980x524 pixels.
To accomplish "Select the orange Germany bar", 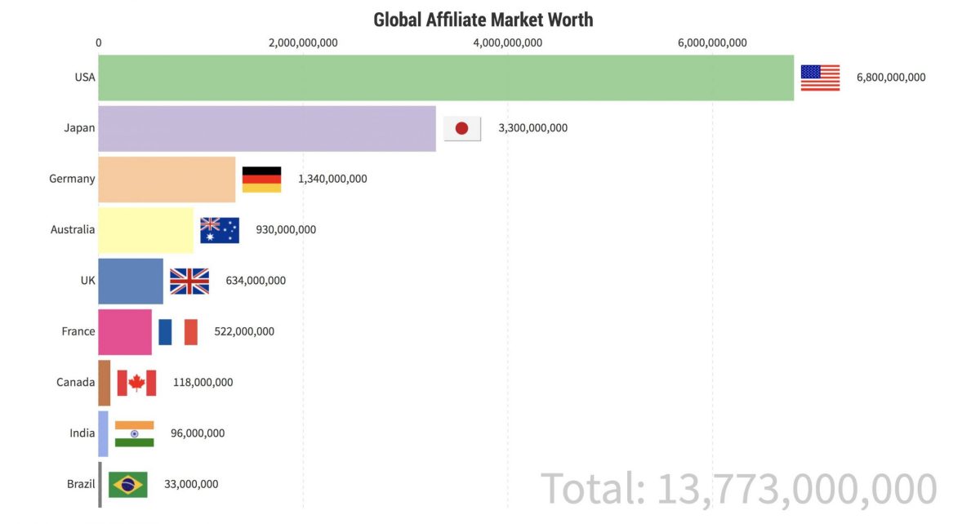I will 167,179.
